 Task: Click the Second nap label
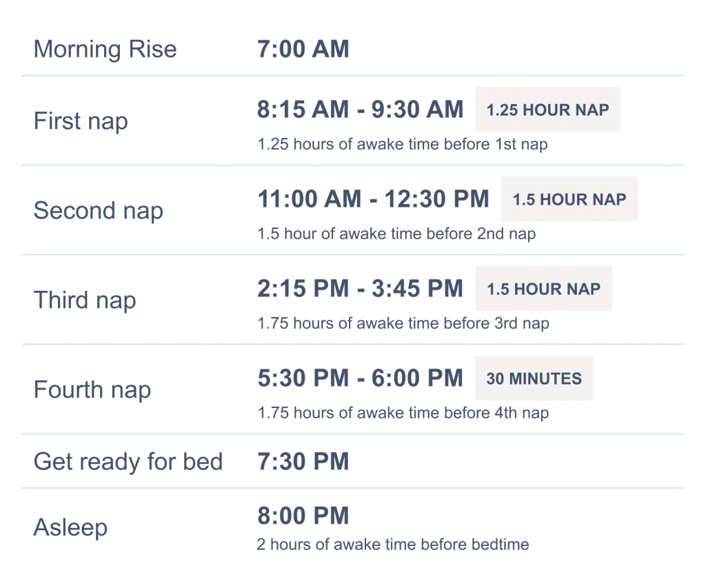pyautogui.click(x=98, y=211)
